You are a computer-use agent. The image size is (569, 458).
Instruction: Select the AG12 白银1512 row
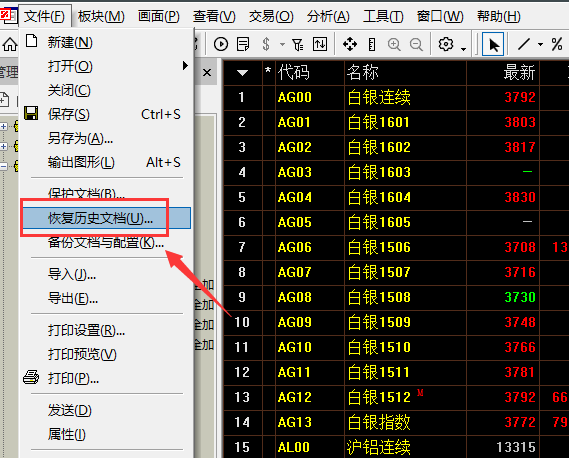click(x=396, y=397)
